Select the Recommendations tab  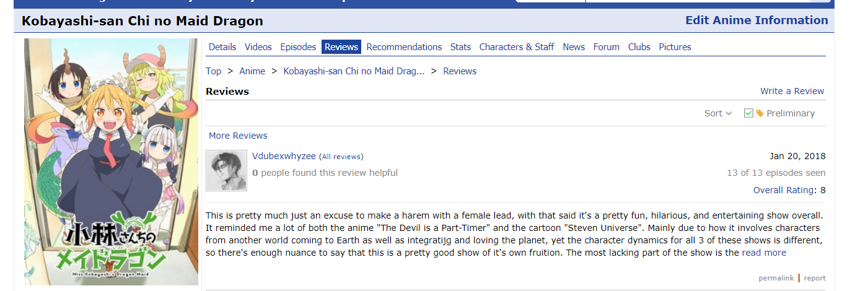coord(404,47)
